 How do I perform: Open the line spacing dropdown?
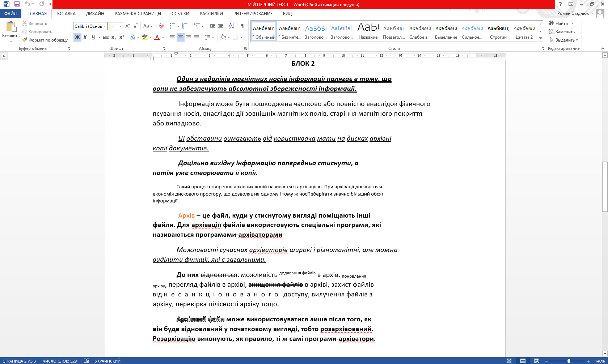click(209, 37)
